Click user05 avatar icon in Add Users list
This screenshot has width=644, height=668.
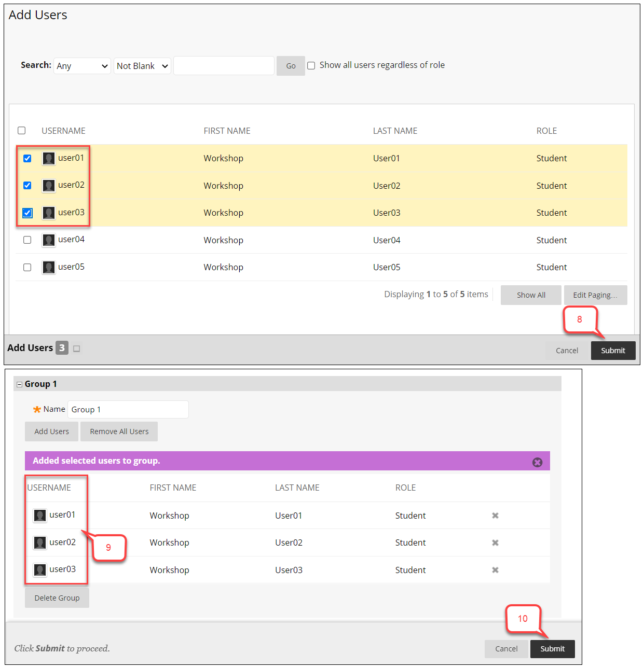click(x=49, y=268)
